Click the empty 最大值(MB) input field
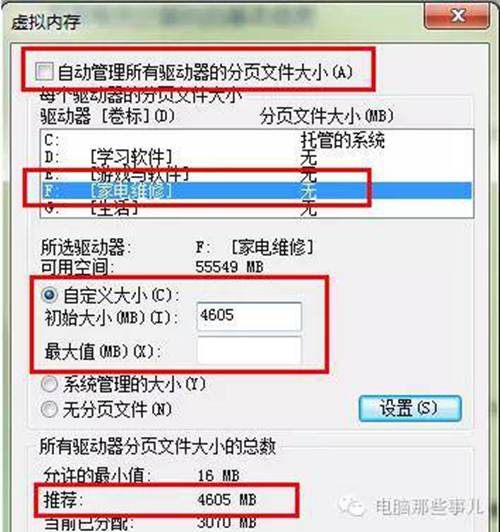 249,351
